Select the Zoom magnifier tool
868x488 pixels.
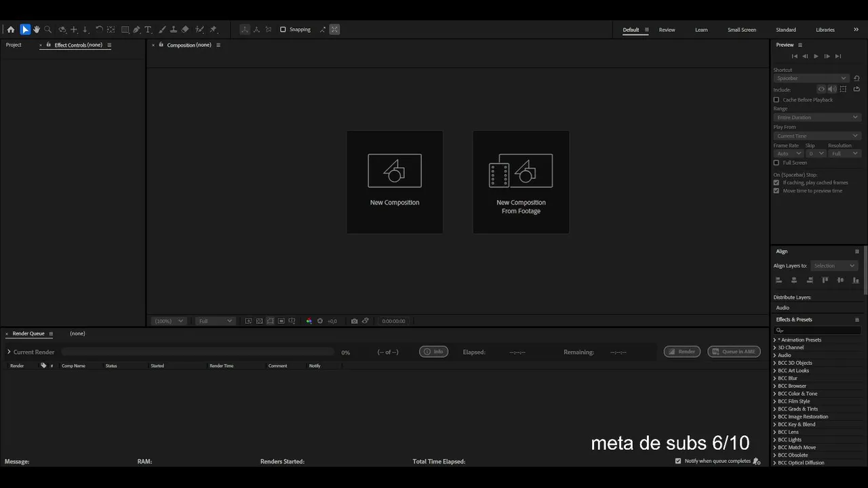coord(48,30)
